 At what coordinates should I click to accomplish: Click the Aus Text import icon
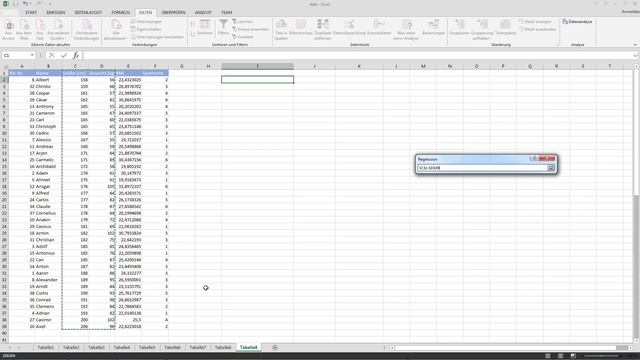pyautogui.click(x=40, y=29)
